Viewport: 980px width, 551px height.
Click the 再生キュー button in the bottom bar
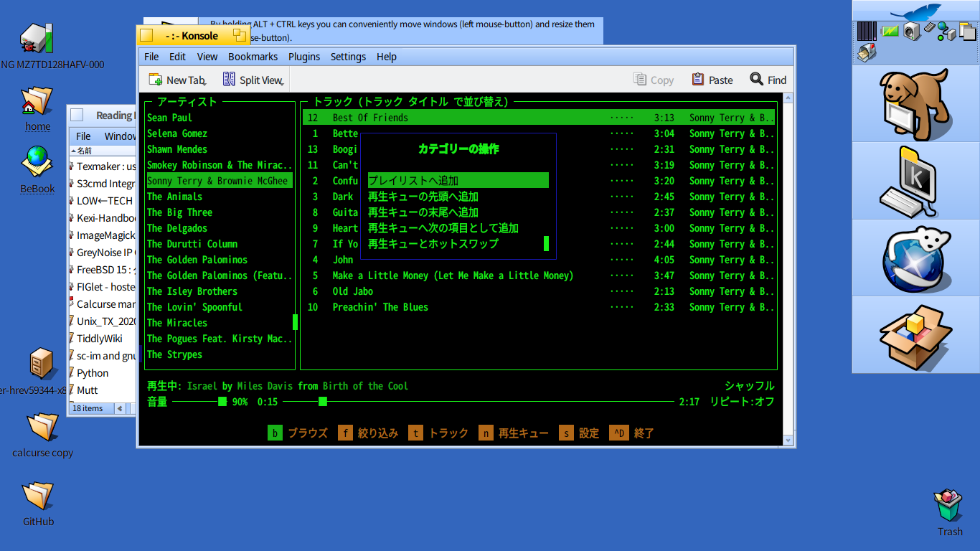click(x=515, y=433)
